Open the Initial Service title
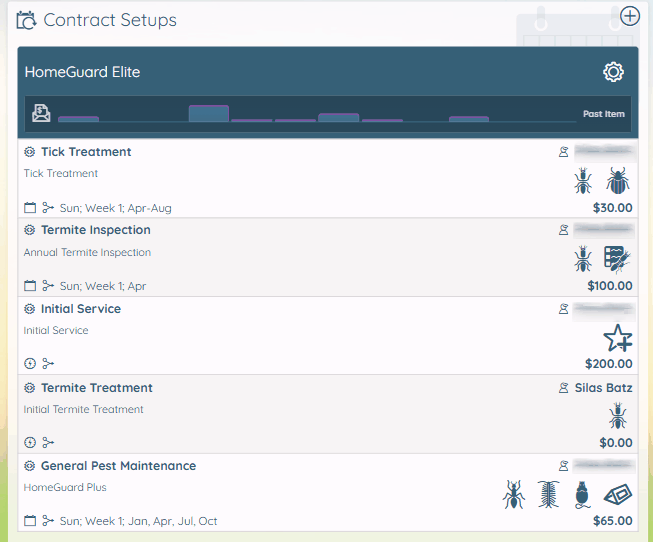This screenshot has height=542, width=653. click(81, 309)
